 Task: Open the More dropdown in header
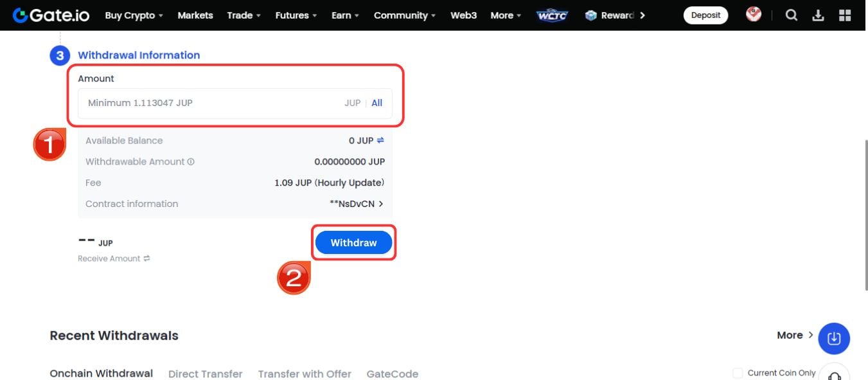point(506,15)
